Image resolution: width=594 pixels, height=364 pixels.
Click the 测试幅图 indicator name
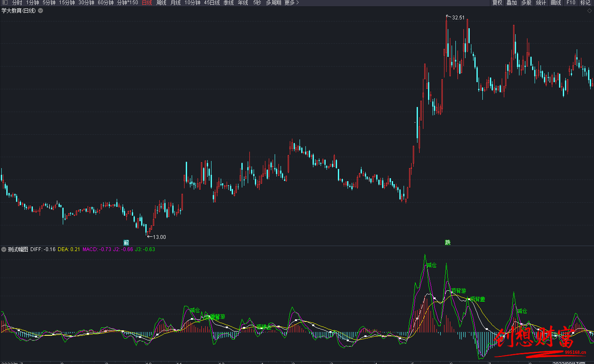[18, 249]
